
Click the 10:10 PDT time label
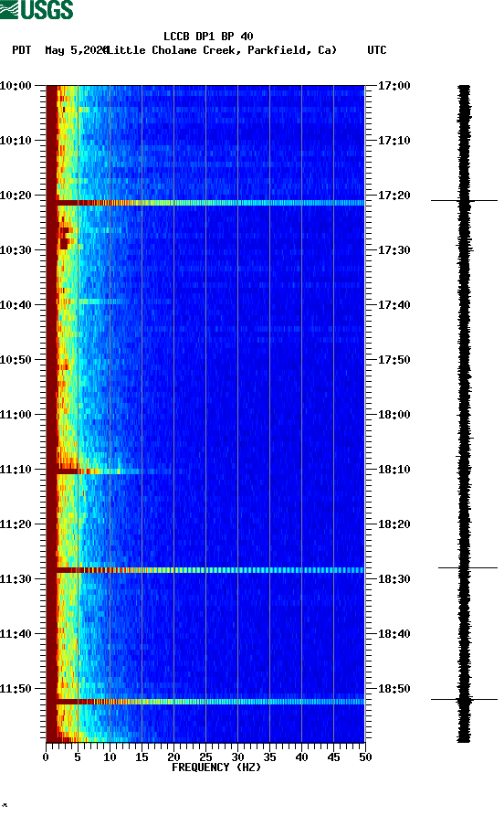tap(16, 141)
